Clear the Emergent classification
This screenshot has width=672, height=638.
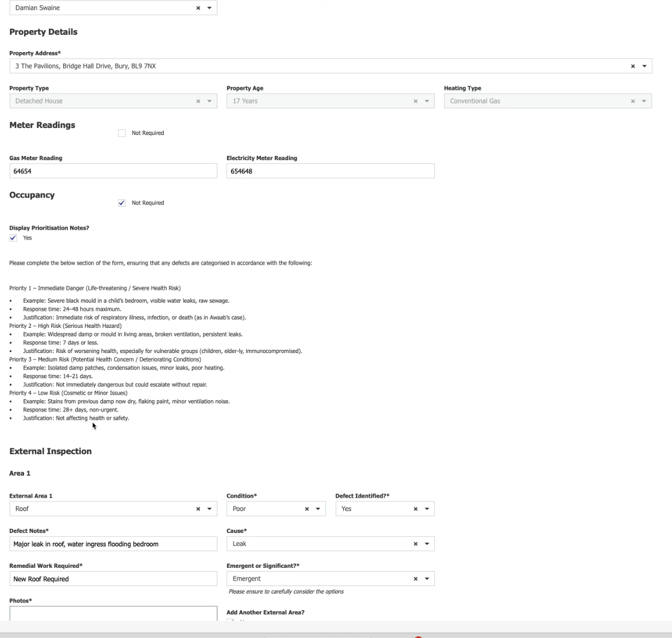(x=415, y=579)
